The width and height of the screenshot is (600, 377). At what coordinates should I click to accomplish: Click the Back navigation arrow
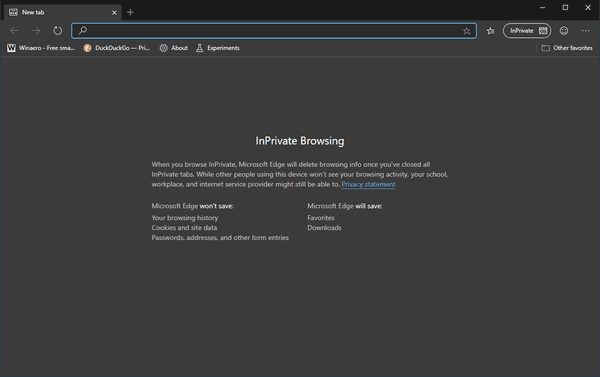point(15,31)
